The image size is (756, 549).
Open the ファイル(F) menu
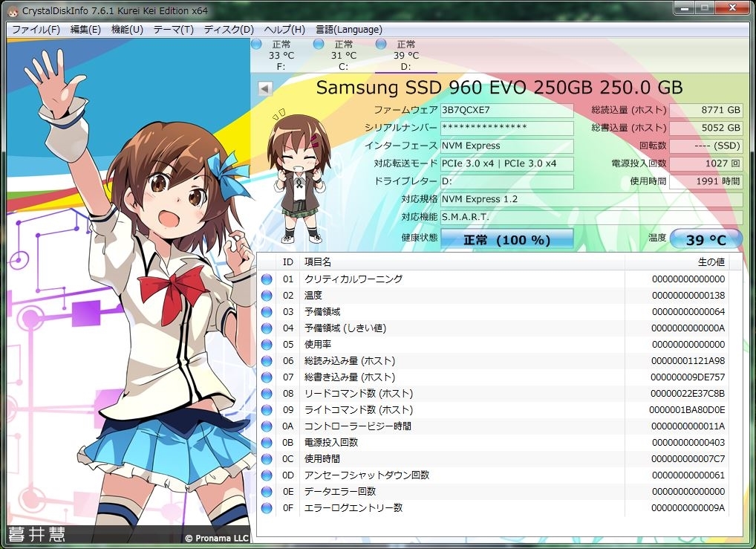[36, 30]
